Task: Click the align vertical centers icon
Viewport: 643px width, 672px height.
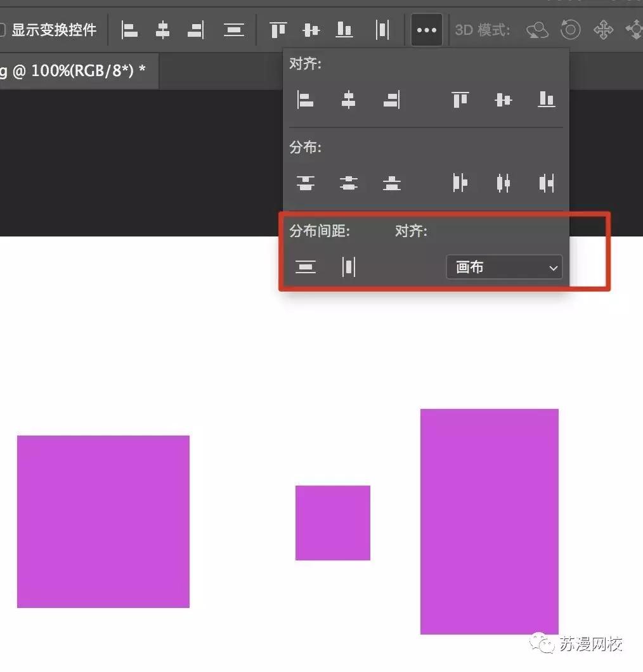Action: pyautogui.click(x=311, y=30)
